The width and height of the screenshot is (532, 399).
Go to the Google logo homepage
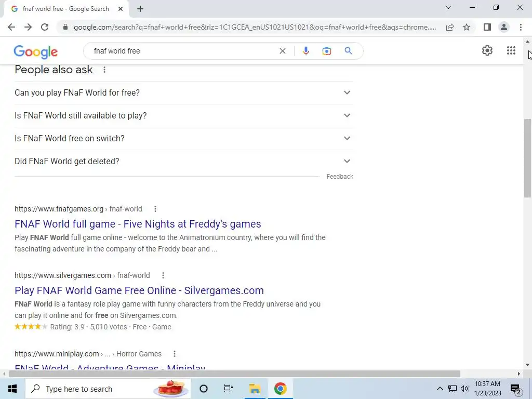point(36,51)
